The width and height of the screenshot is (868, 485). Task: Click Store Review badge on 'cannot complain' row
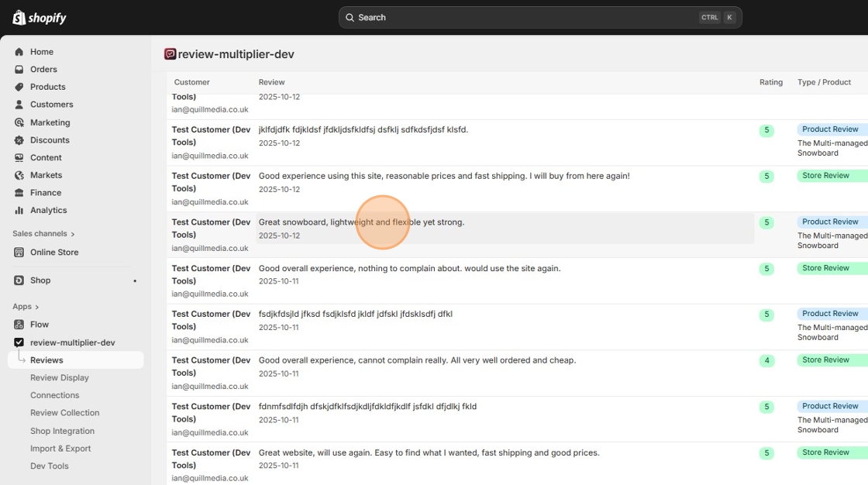tap(832, 359)
